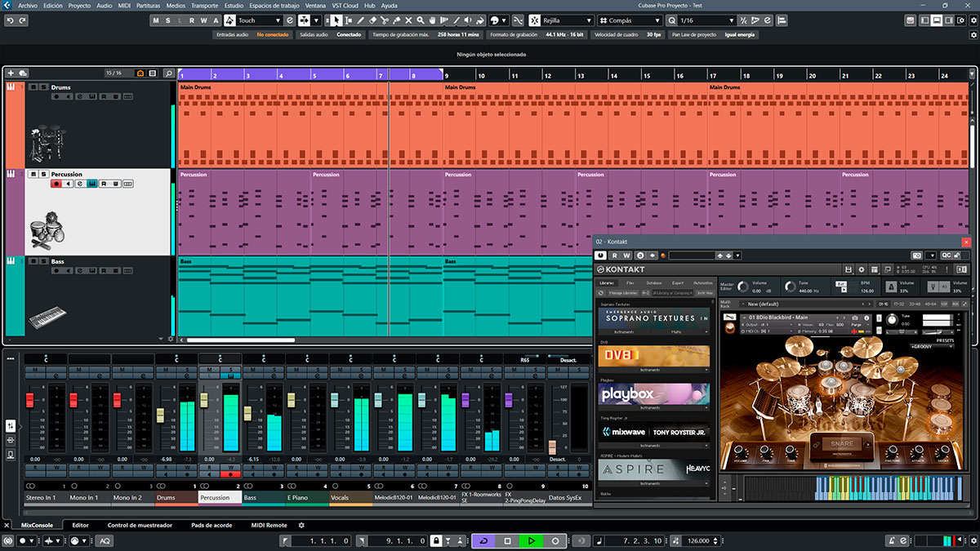This screenshot has width=980, height=551.
Task: Switch to the Editor tab
Action: tap(81, 526)
